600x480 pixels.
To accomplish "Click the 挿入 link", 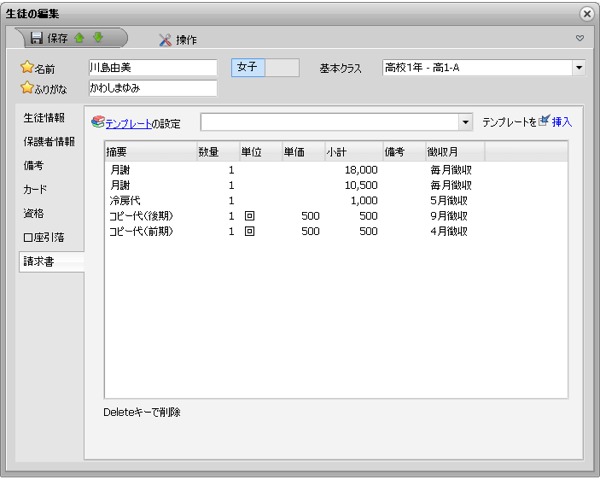I will coord(562,121).
